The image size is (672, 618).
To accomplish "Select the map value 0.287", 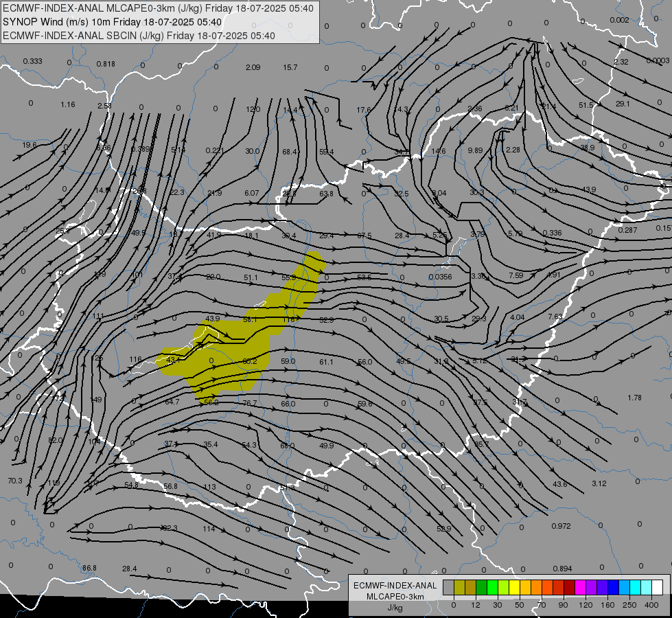I will (627, 230).
